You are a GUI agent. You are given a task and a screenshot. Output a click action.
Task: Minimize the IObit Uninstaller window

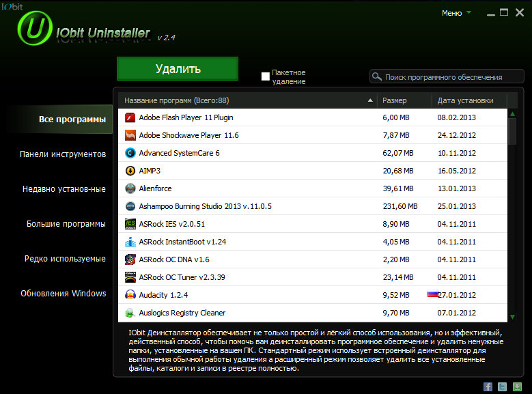click(x=490, y=14)
